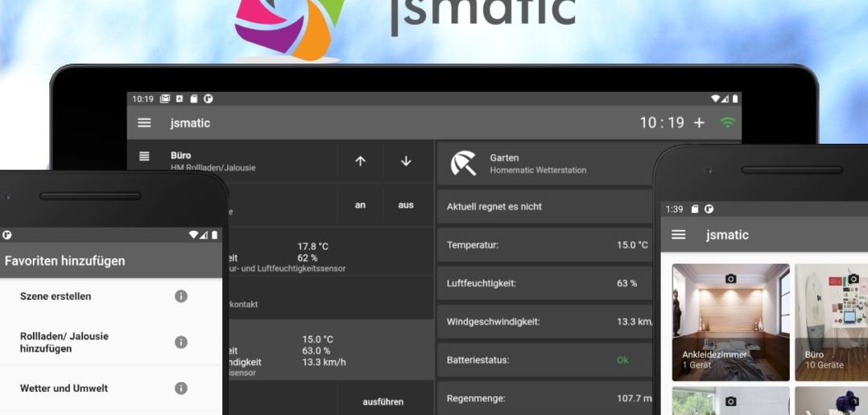This screenshot has width=868, height=415.
Task: Open the tablet's hamburger menu next to jsmatic
Action: [144, 123]
